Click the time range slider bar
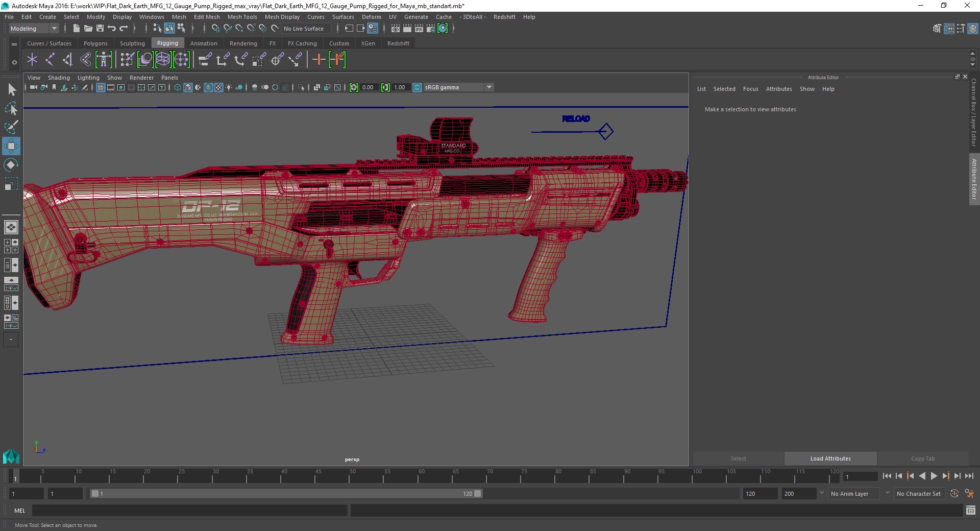This screenshot has width=980, height=531. click(286, 494)
